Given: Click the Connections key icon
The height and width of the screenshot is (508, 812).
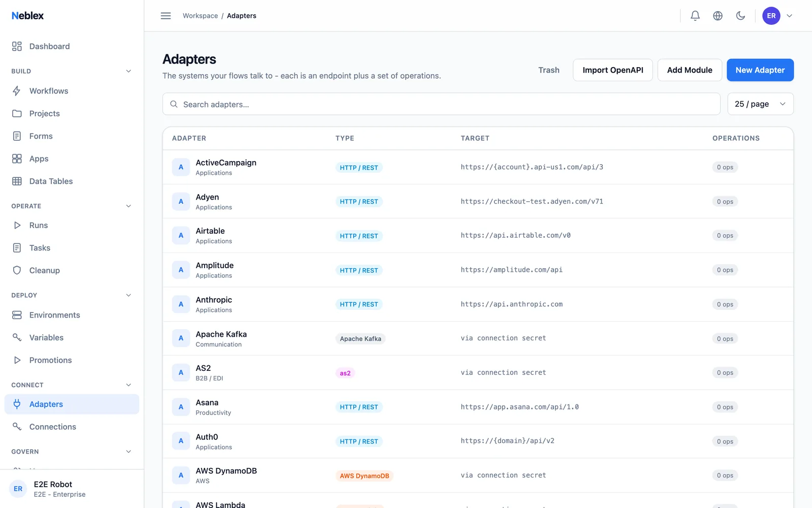Looking at the screenshot, I should coord(17,427).
